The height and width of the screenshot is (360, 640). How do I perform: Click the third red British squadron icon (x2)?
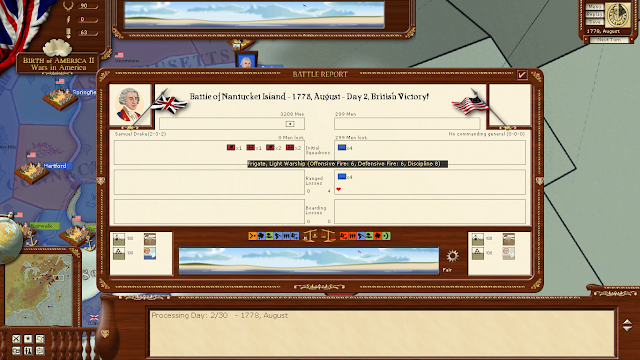(270, 148)
